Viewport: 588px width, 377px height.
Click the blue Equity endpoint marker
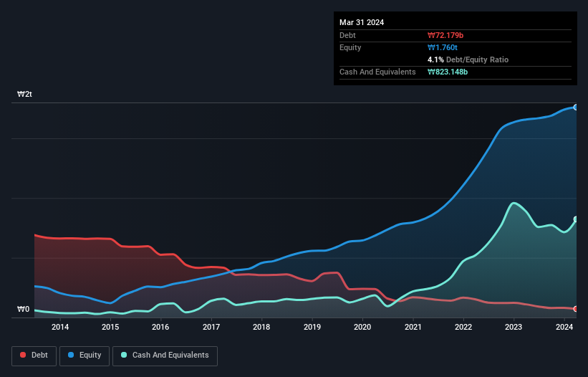click(x=576, y=108)
